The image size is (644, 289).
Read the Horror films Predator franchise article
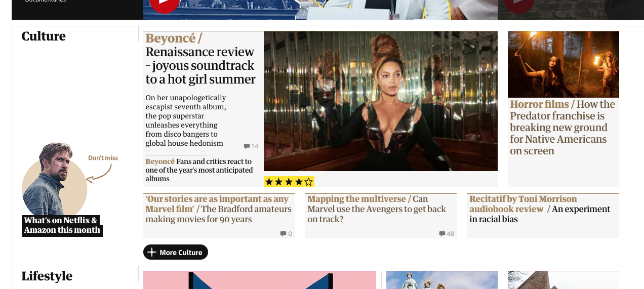(x=562, y=128)
